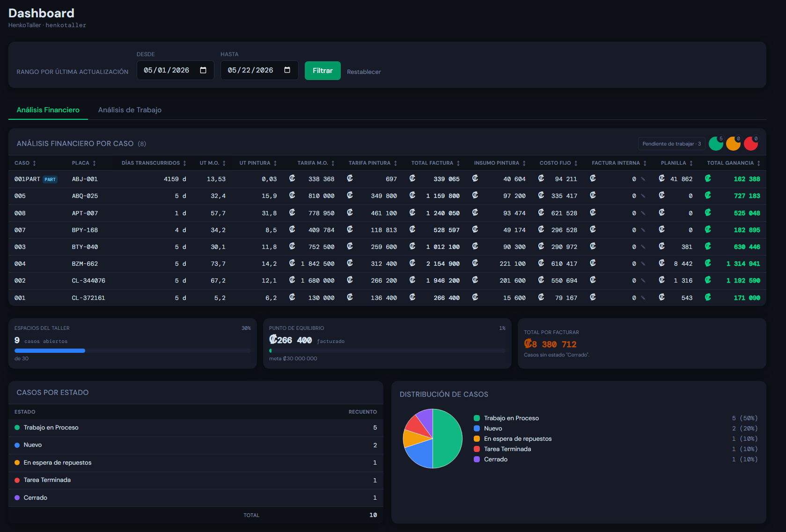Edit Factura Interna for plate APT-007
786x532 pixels.
coord(643,213)
